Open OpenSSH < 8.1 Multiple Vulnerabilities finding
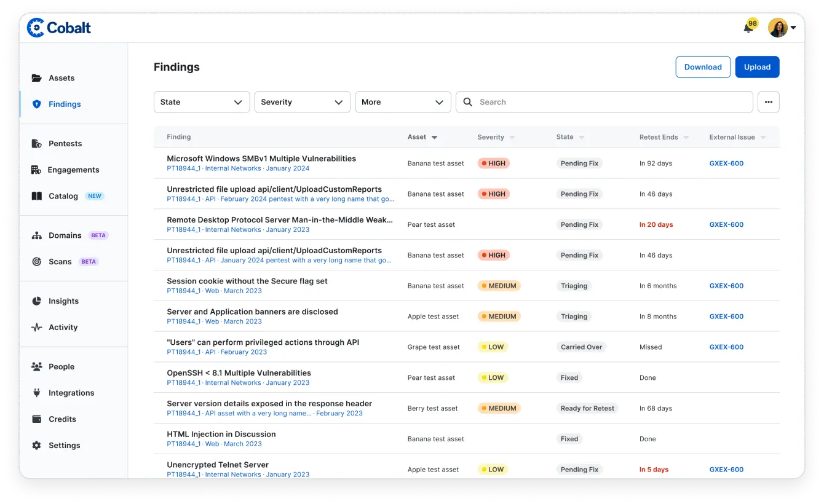Image resolution: width=824 pixels, height=504 pixels. (239, 373)
